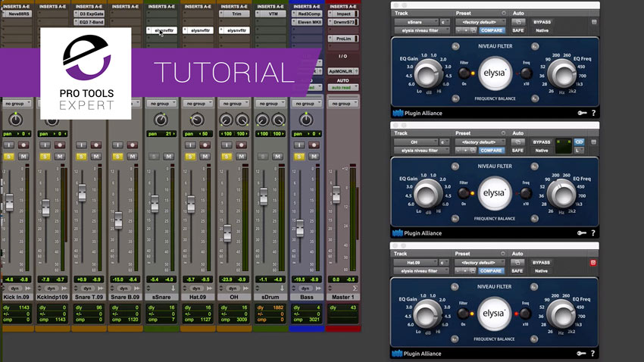Click the record enable button on Bass track
644x362 pixels.
(314, 145)
